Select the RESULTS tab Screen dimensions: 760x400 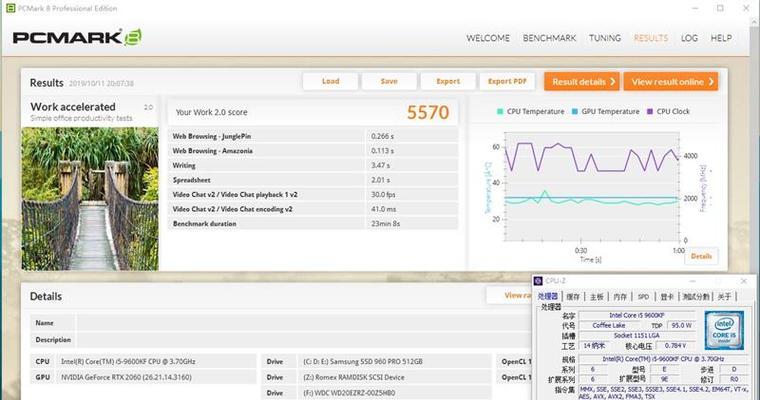pos(651,38)
